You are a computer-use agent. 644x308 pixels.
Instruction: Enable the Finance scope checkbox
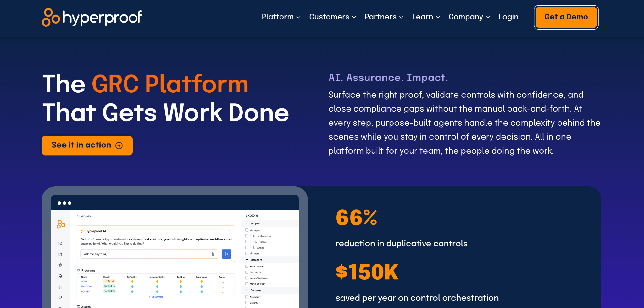click(247, 242)
